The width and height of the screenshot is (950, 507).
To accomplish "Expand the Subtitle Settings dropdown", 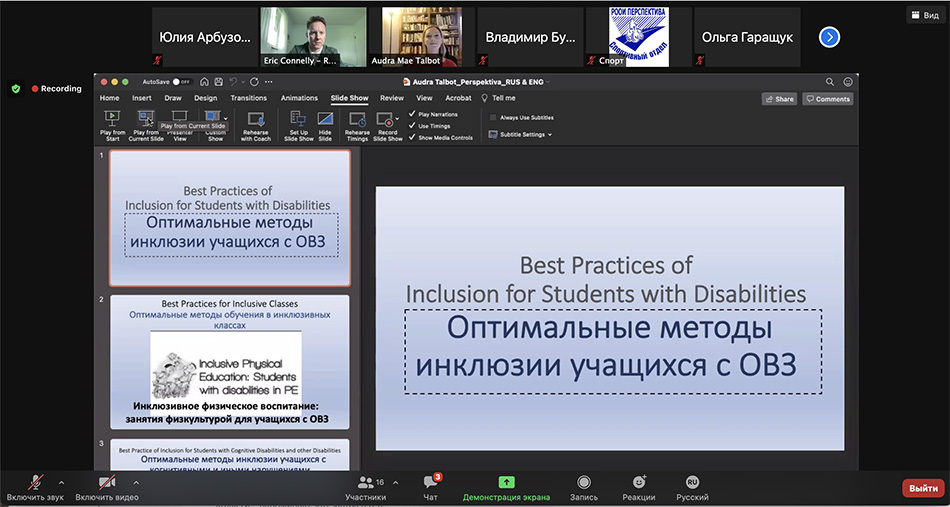I will (520, 134).
